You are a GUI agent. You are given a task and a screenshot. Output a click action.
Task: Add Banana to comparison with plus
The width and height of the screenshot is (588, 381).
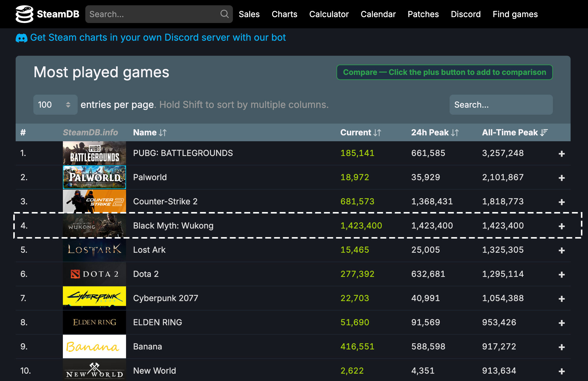[561, 347]
